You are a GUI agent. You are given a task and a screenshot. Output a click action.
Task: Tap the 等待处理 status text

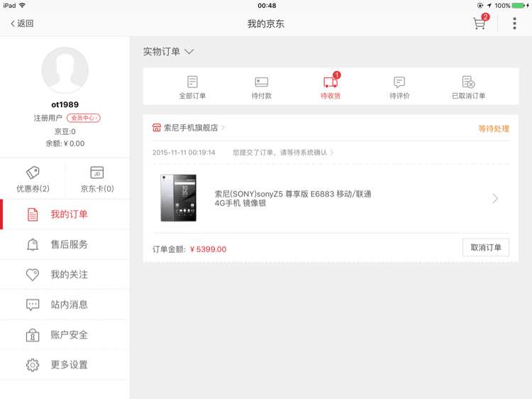tap(494, 129)
